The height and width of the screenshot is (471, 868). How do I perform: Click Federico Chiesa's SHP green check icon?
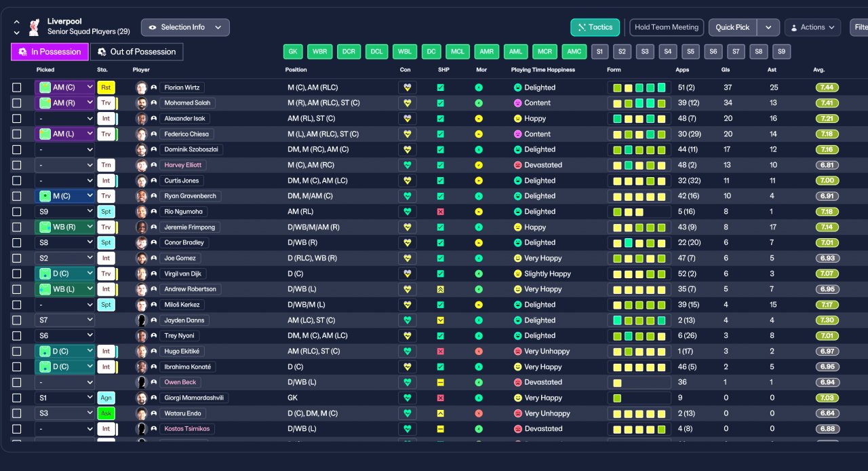tap(440, 134)
